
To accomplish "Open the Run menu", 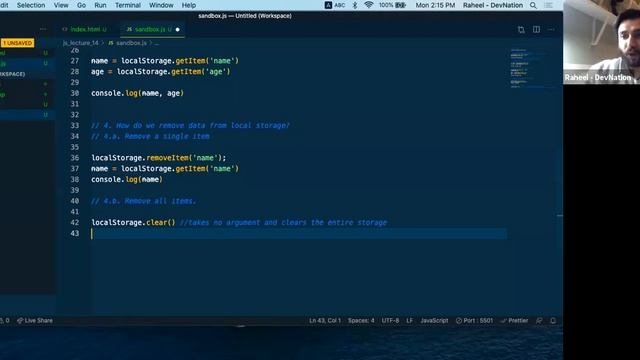I will pyautogui.click(x=100, y=5).
